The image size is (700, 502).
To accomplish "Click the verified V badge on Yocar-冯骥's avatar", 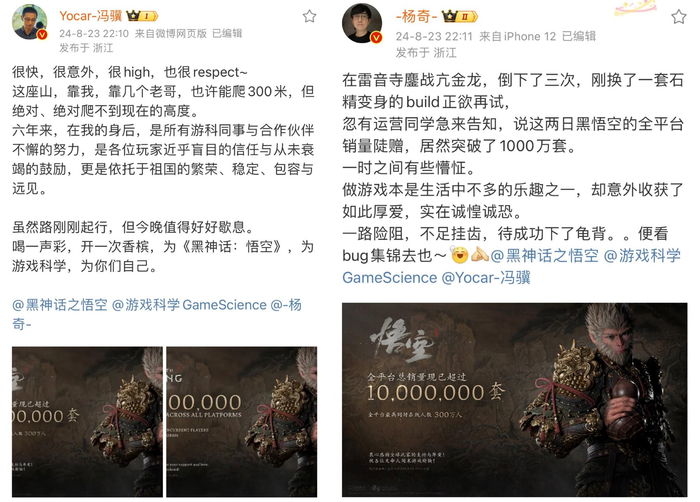I will 42,35.
